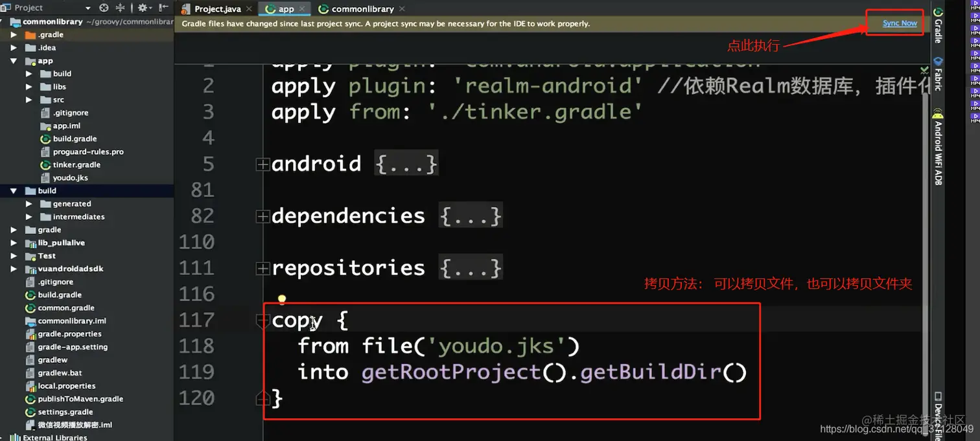Open the Fabric tool window

point(938,73)
